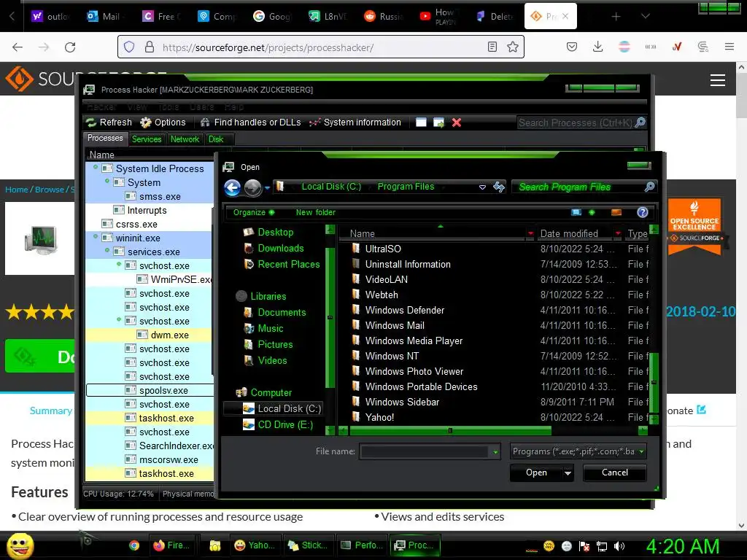Collapse the System Idle Process node
Image resolution: width=747 pixels, height=560 pixels.
click(x=96, y=167)
